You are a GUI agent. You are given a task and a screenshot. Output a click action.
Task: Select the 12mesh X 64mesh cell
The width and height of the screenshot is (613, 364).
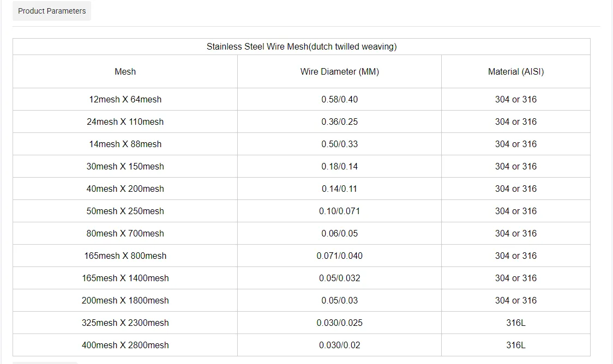[x=125, y=99]
